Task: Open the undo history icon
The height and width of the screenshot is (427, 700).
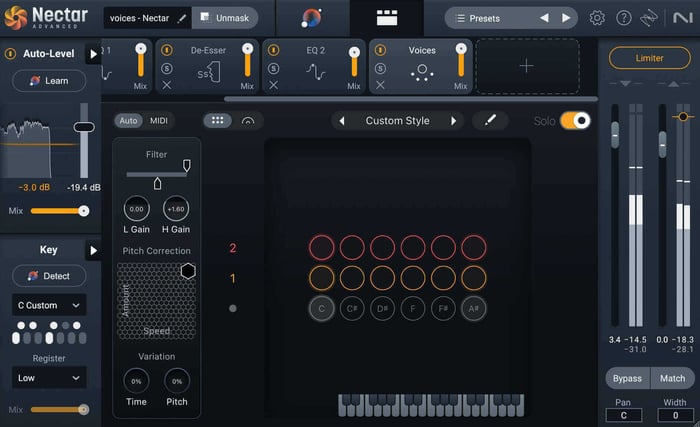Action: tap(649, 18)
